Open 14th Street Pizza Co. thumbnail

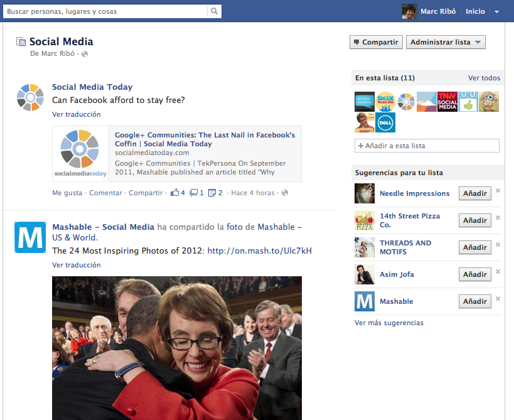(x=365, y=220)
